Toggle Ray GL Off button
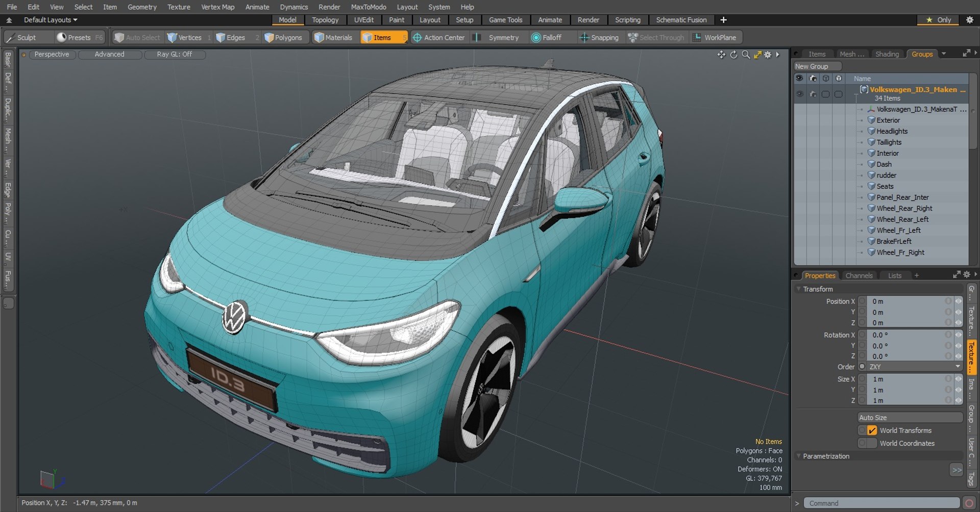The width and height of the screenshot is (980, 512). [175, 55]
